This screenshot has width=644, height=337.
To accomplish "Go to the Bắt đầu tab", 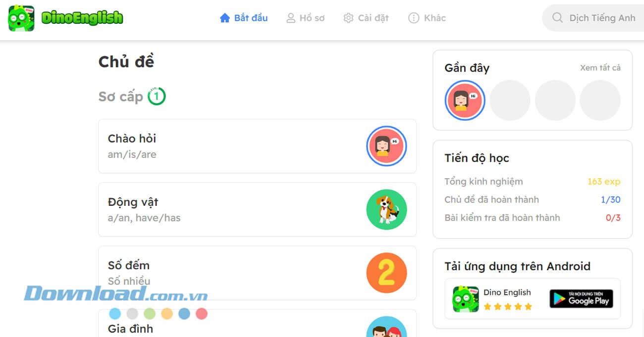I will tap(244, 18).
